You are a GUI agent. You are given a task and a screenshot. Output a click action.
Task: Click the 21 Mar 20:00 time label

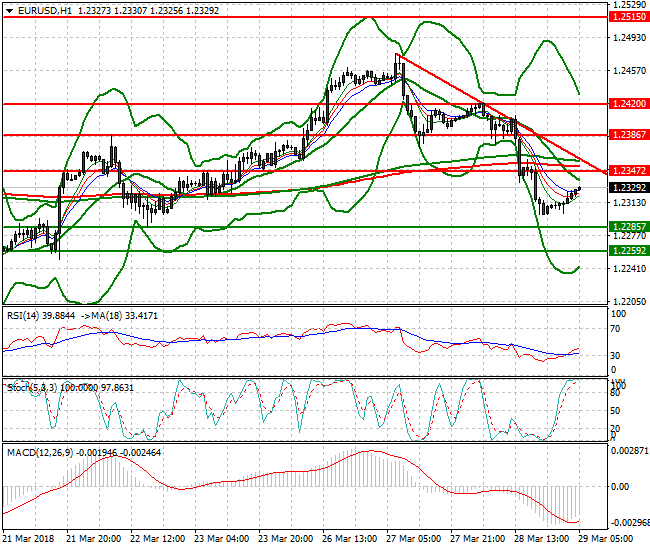click(94, 539)
